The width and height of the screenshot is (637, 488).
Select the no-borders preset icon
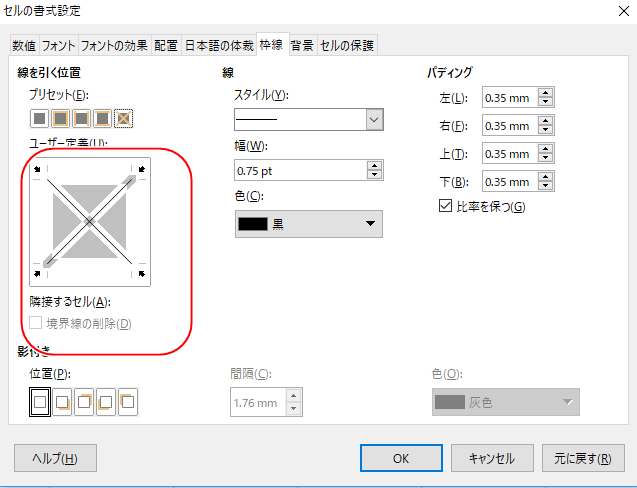(39, 119)
